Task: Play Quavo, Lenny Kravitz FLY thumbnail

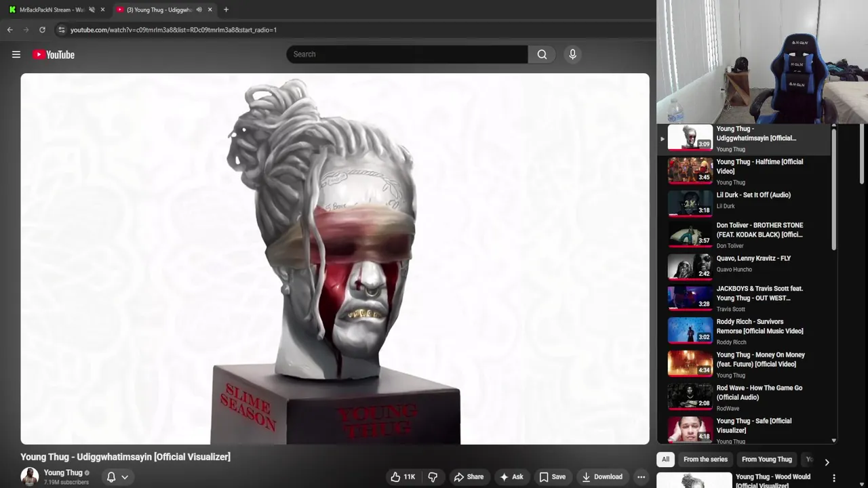Action: tap(690, 266)
